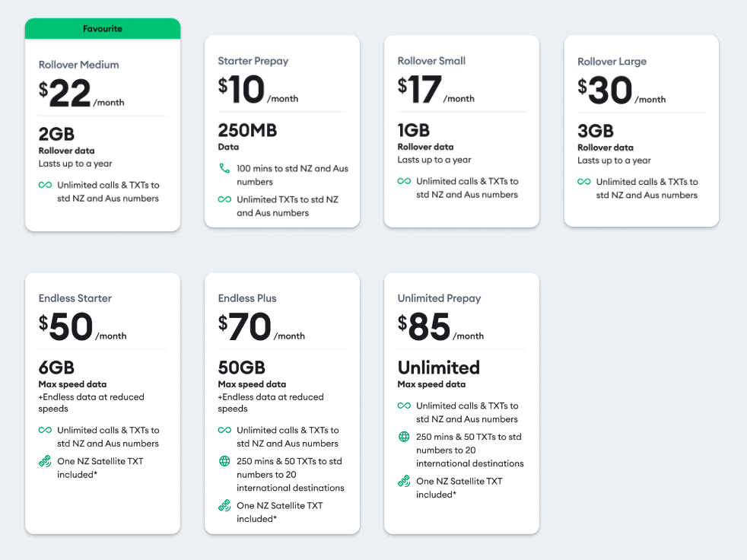Click the infinity icon in Rollover Large card

(583, 182)
